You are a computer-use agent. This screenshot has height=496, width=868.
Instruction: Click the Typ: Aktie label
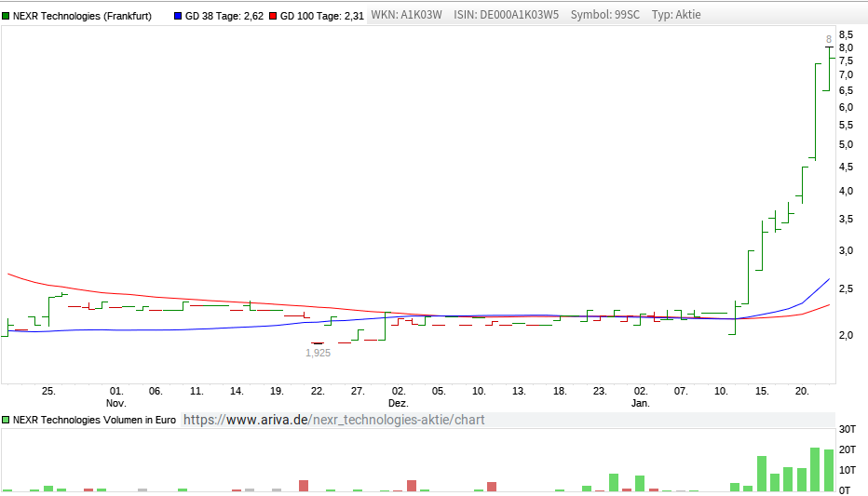(x=676, y=15)
